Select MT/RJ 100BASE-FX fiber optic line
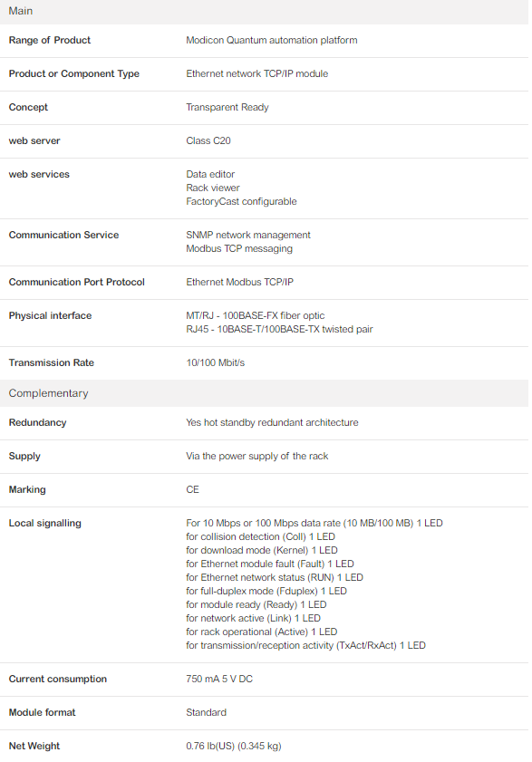The width and height of the screenshot is (532, 762). tap(256, 316)
